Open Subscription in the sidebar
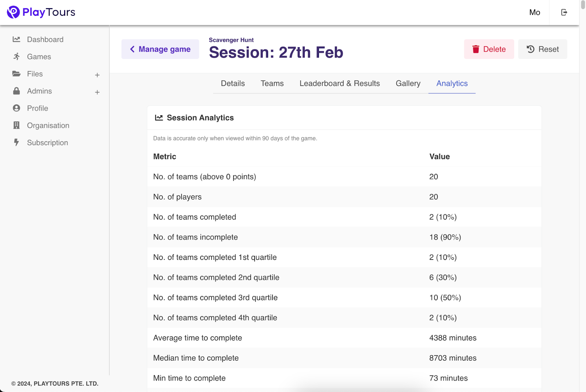The height and width of the screenshot is (392, 586). tap(48, 143)
